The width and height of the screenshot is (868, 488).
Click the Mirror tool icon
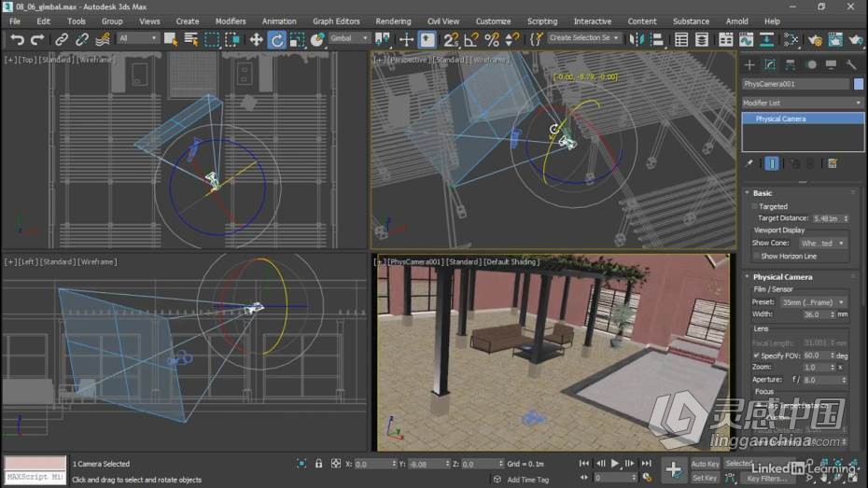point(637,39)
